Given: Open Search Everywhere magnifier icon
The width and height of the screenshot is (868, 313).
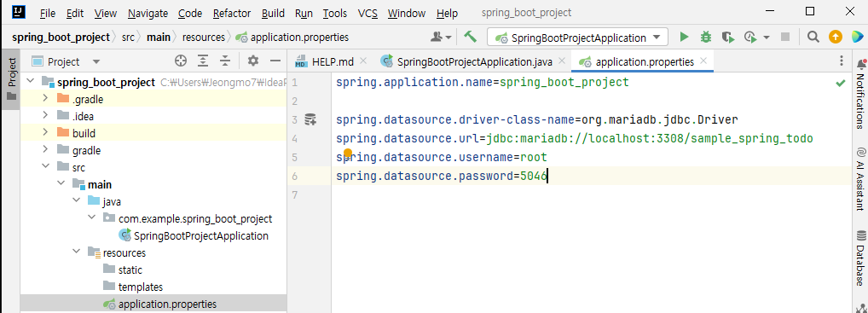Looking at the screenshot, I should (x=813, y=38).
